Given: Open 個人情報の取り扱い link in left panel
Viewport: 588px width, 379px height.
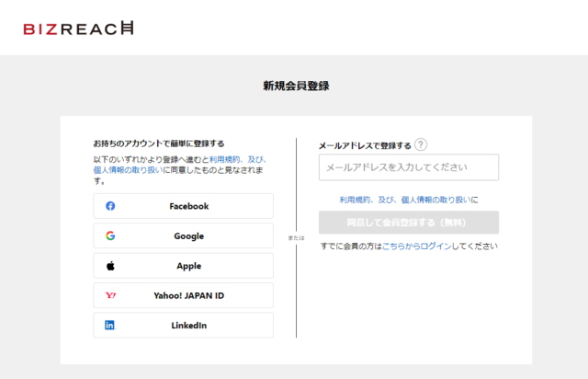Looking at the screenshot, I should [128, 170].
